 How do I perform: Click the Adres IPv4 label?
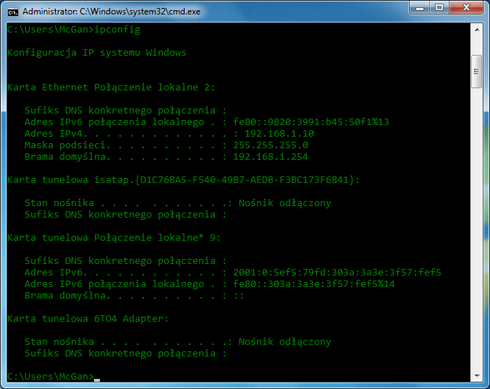53,134
